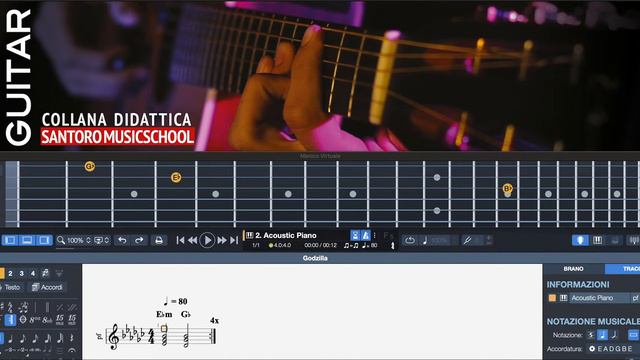Toggle the bottom global view panel button
Image resolution: width=640 pixels, height=360 pixels.
[x=27, y=240]
